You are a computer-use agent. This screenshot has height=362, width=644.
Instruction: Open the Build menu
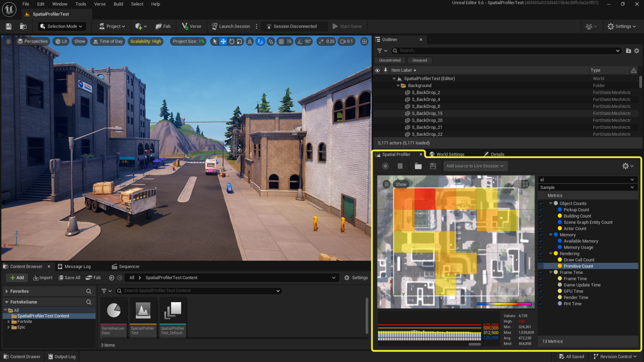pos(118,4)
